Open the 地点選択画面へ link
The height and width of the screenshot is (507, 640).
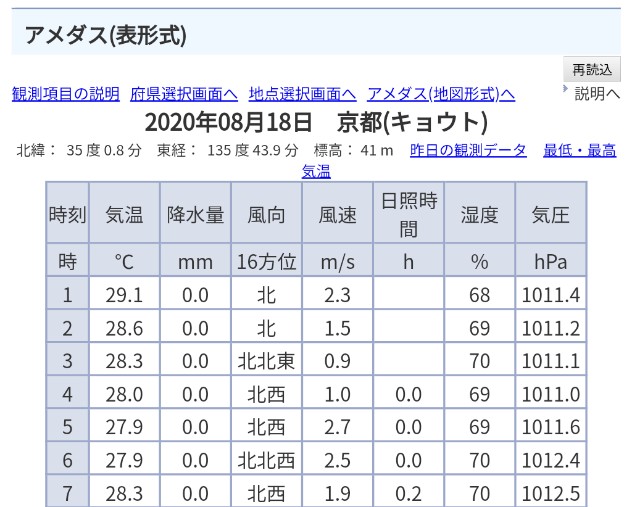tap(302, 94)
